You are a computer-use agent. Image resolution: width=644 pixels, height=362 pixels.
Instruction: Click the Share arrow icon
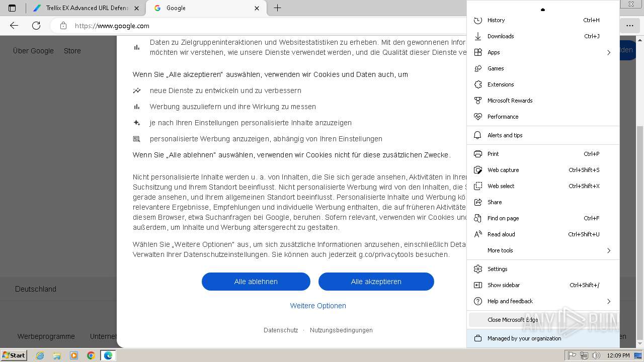click(478, 202)
